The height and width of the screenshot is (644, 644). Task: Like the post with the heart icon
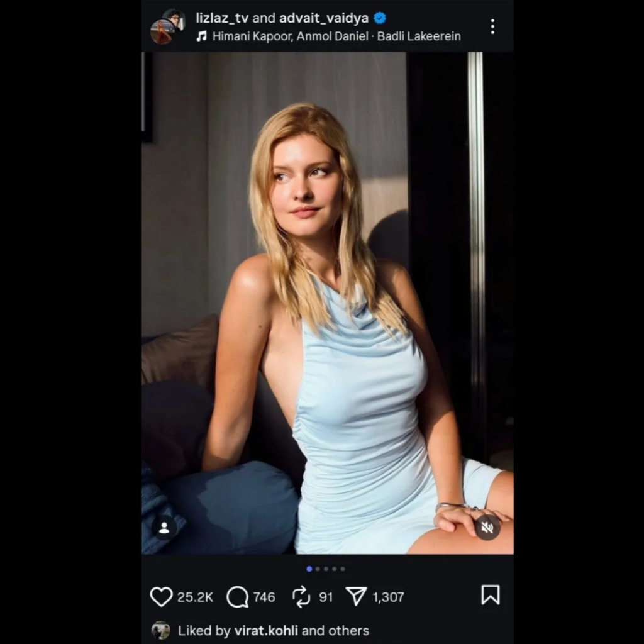pyautogui.click(x=161, y=596)
